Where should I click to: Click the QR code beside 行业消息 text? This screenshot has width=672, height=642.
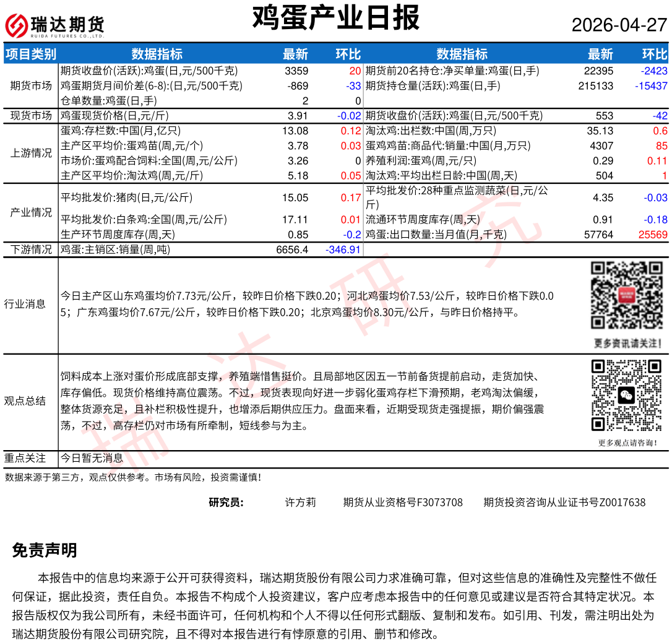point(627,295)
